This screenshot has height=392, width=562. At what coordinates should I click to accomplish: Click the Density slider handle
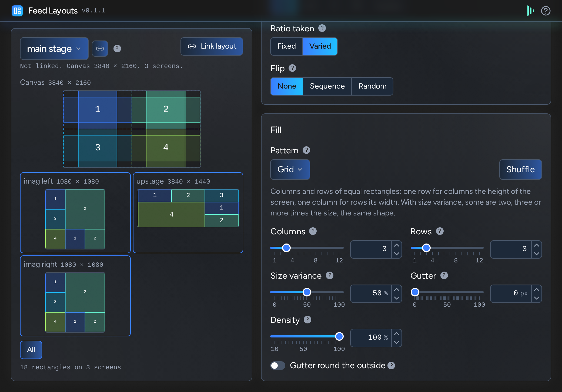coord(339,336)
